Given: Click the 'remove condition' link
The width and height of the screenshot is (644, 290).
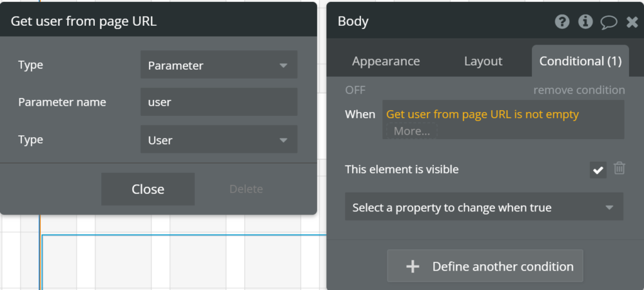Looking at the screenshot, I should pos(579,90).
